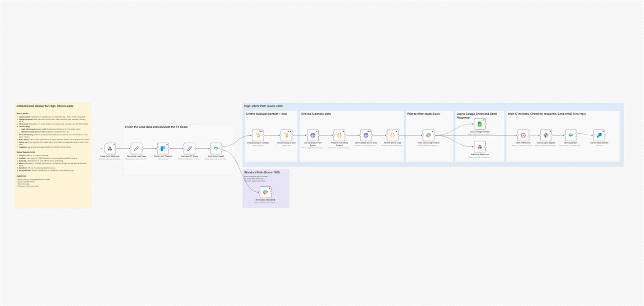
Task: Click the 'High-Intent Path (Score ≥60)' heading
Action: [x=263, y=106]
